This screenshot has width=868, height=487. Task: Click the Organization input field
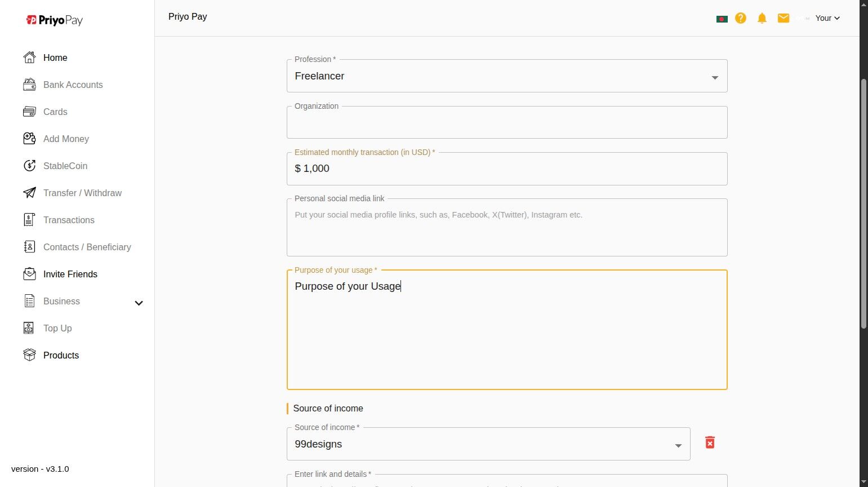coord(506,123)
